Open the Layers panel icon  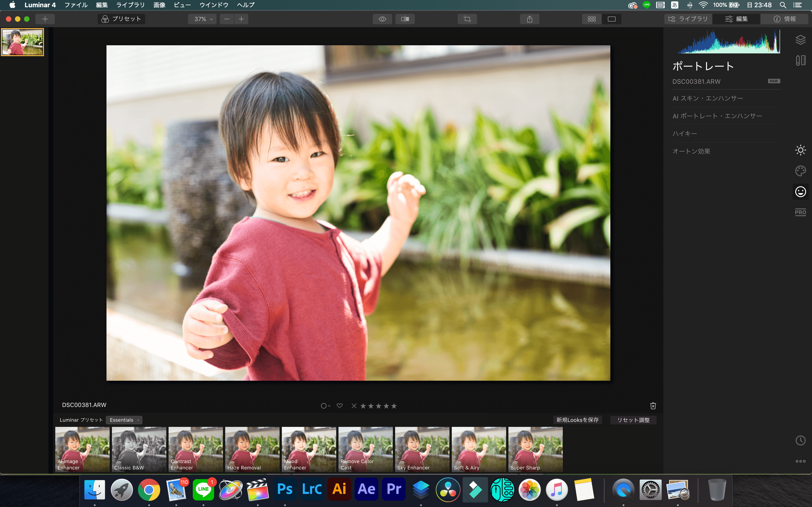tap(800, 40)
